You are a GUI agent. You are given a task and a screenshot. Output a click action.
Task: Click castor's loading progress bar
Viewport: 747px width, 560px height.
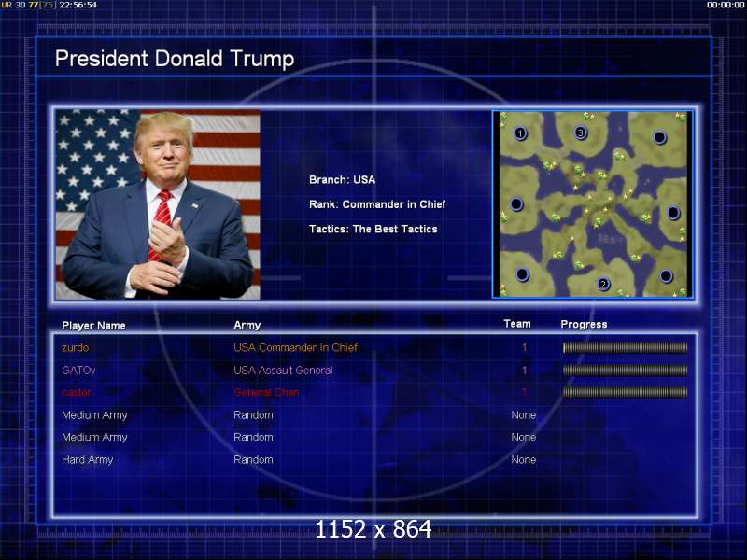click(625, 392)
